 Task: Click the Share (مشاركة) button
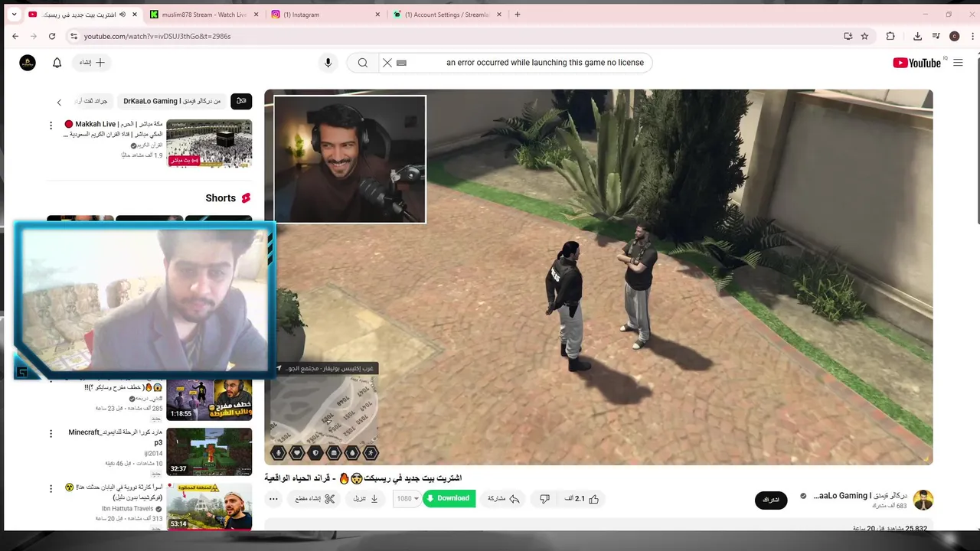click(504, 499)
